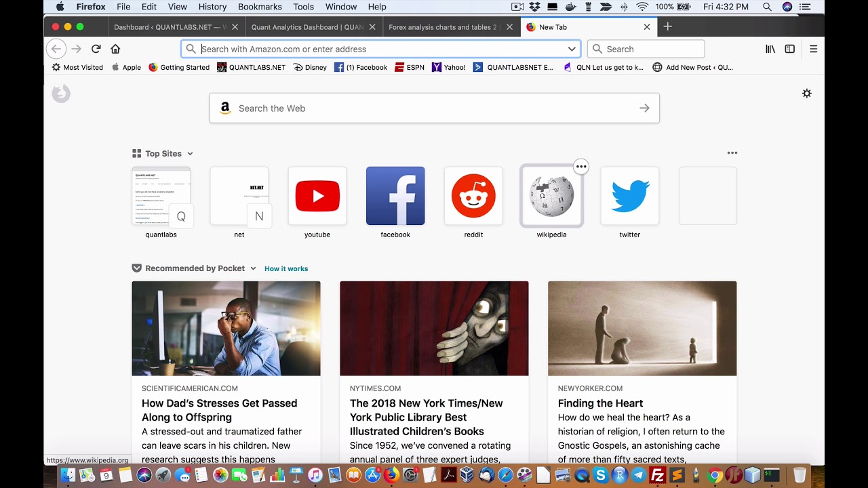
Task: Open the Firefox application menu
Action: (91, 7)
